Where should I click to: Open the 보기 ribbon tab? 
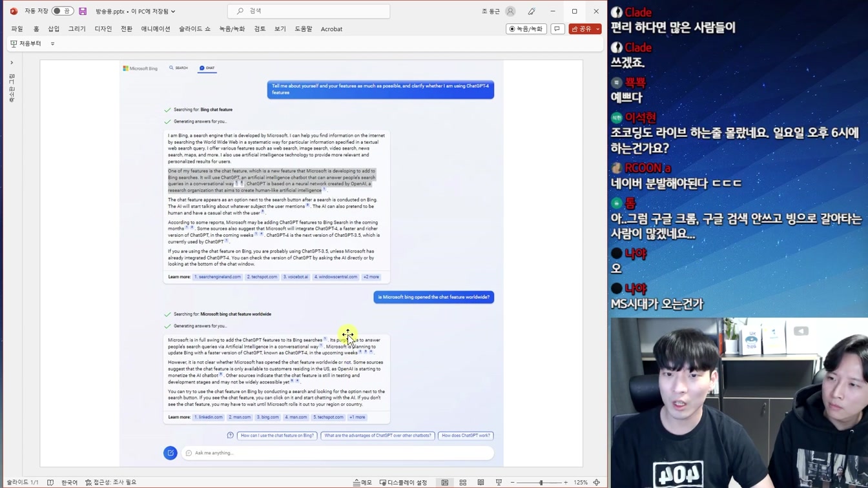click(x=280, y=29)
